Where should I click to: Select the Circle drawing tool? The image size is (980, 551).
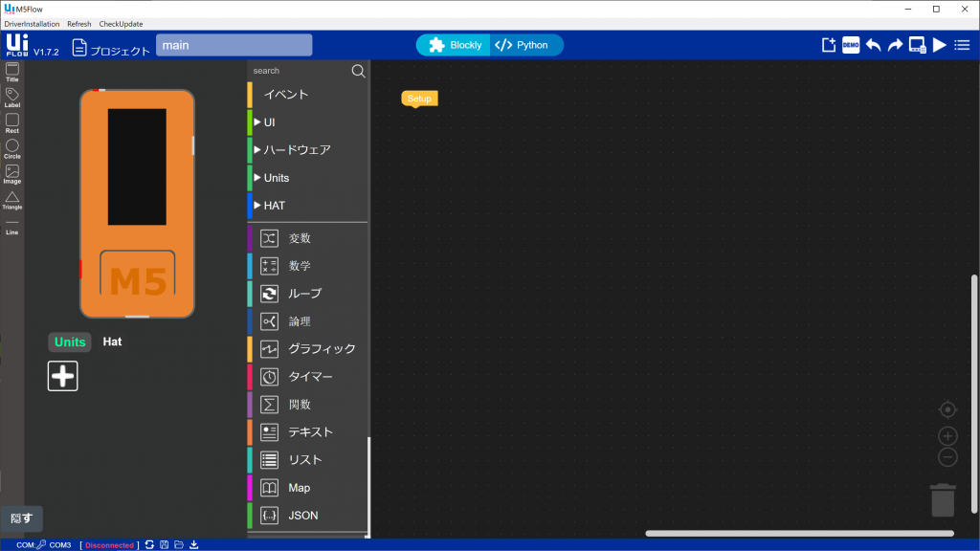pos(11,145)
